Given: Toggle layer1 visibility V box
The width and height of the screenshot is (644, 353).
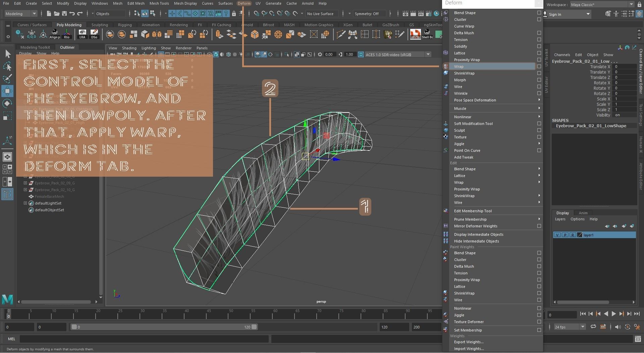Looking at the screenshot, I should [557, 235].
